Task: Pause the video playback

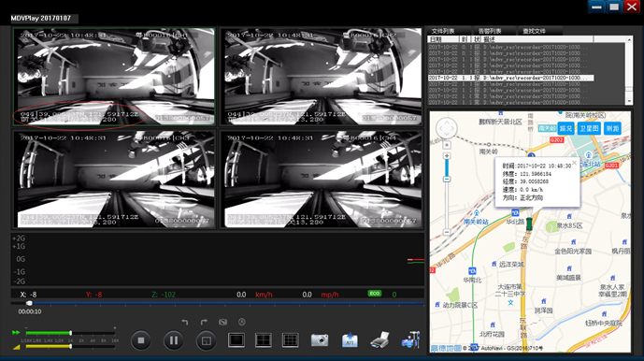Action: (x=173, y=340)
